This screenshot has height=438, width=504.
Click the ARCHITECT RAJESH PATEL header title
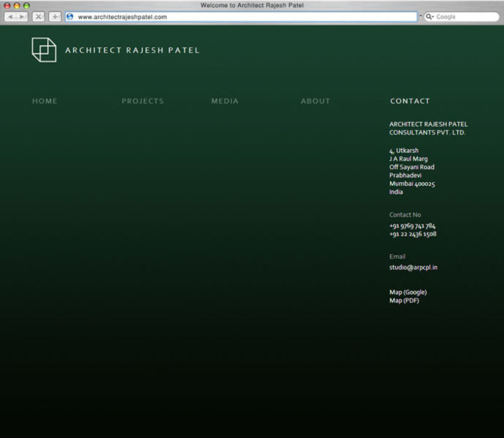132,50
